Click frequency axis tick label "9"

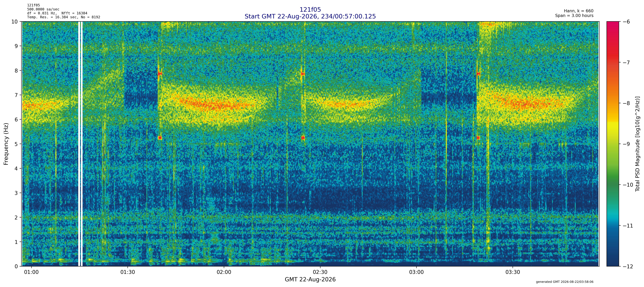click(16, 46)
